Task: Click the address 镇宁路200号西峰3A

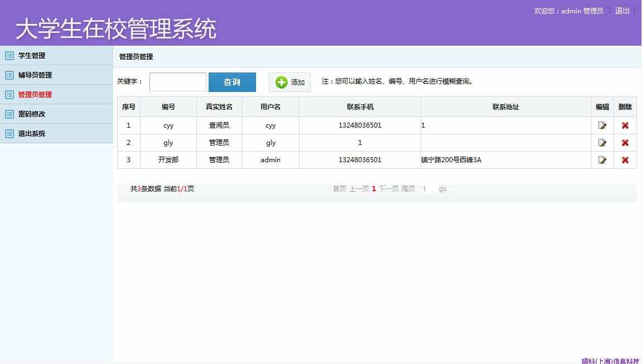Action: point(451,160)
